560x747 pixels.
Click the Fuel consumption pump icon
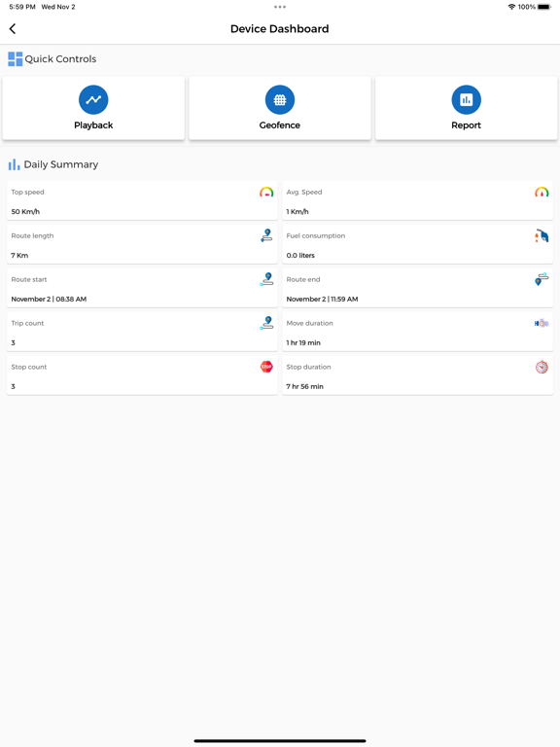(542, 235)
